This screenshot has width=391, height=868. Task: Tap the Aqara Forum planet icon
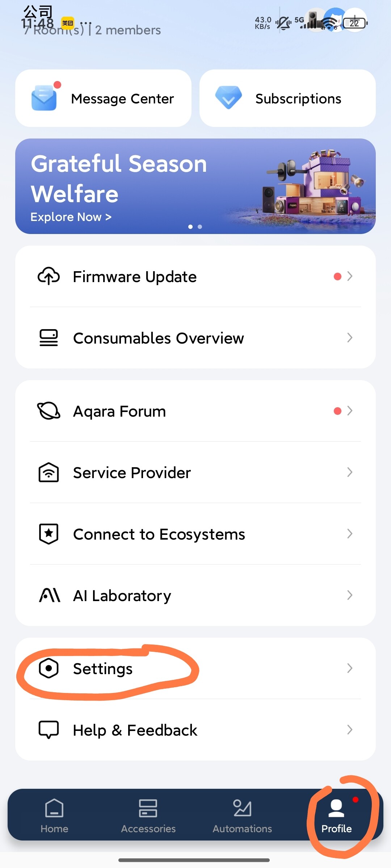click(49, 411)
